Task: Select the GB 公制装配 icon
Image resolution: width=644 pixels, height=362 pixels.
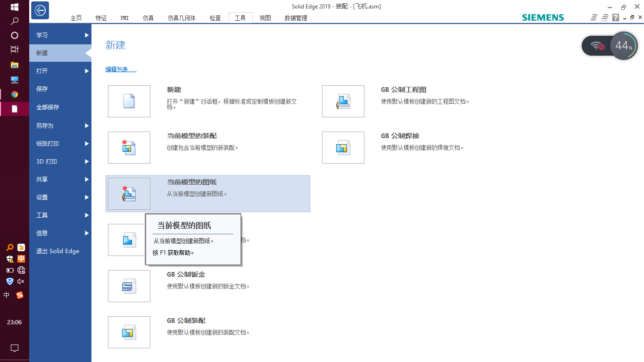Action: [129, 332]
